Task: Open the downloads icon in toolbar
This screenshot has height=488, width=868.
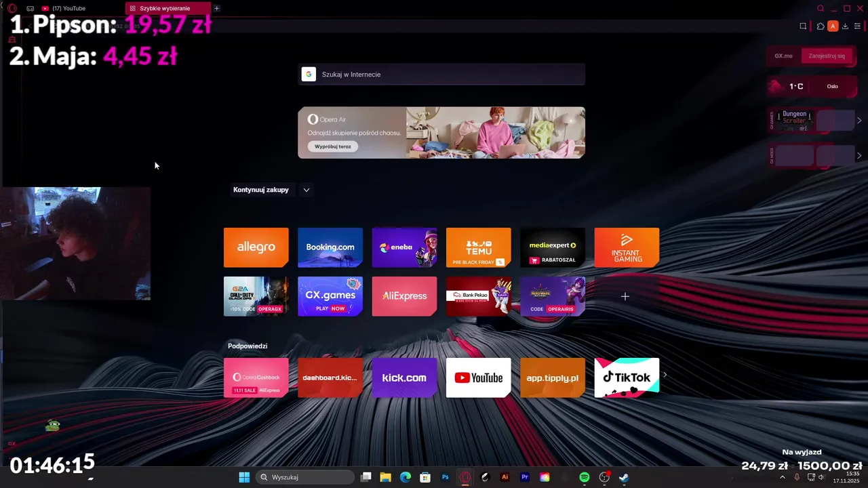Action: tap(845, 26)
